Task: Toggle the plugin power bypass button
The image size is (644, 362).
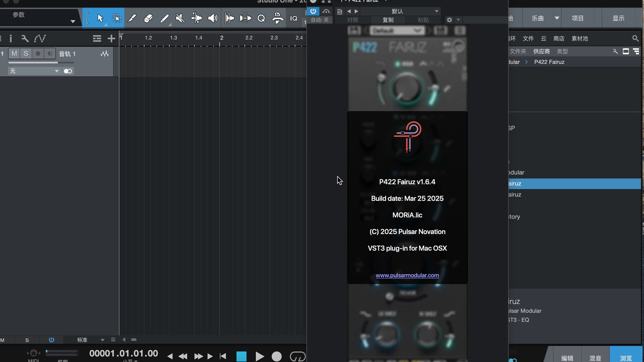Action: coord(313,11)
